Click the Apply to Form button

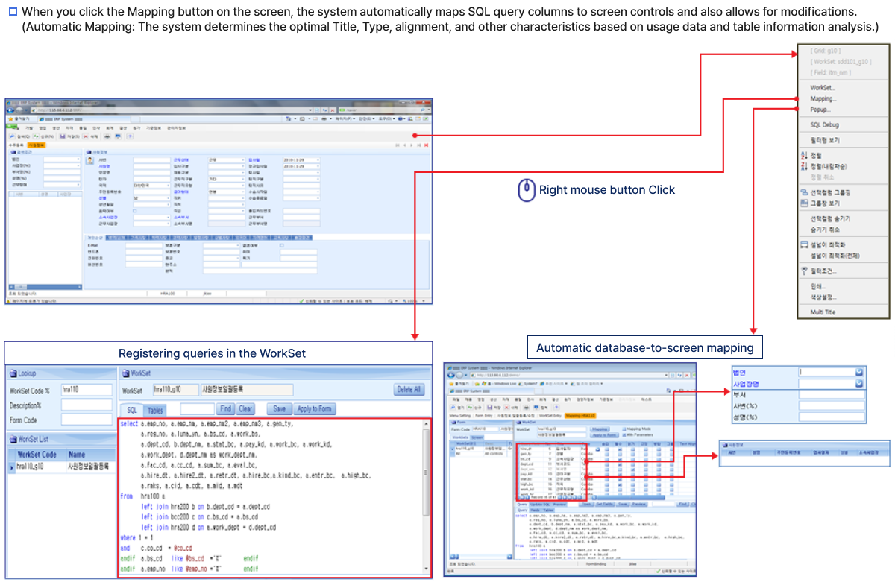(314, 408)
